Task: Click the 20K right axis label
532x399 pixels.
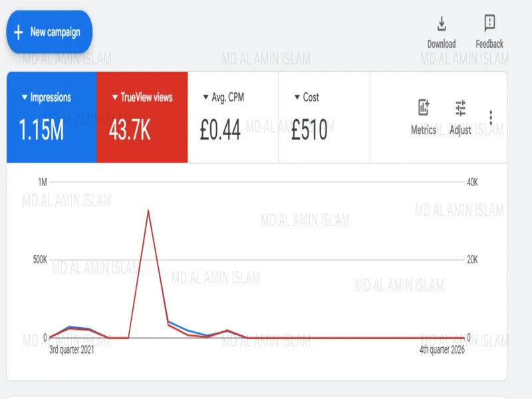Action: (x=472, y=260)
